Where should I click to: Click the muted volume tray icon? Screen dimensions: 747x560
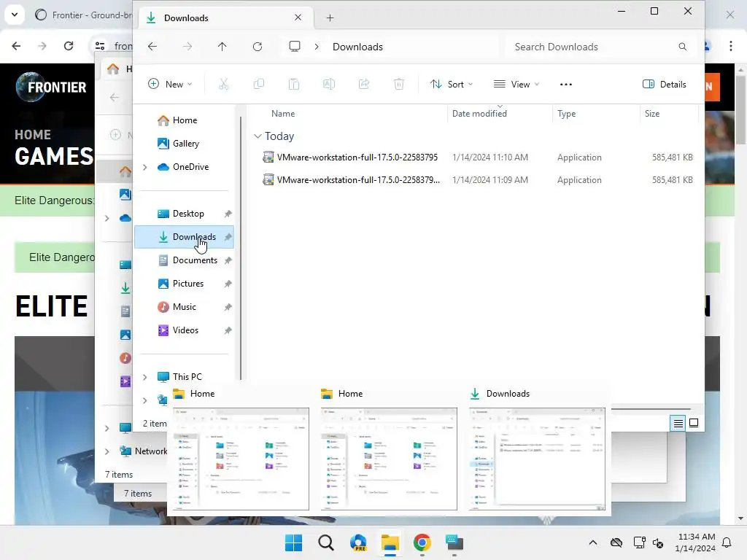(658, 542)
